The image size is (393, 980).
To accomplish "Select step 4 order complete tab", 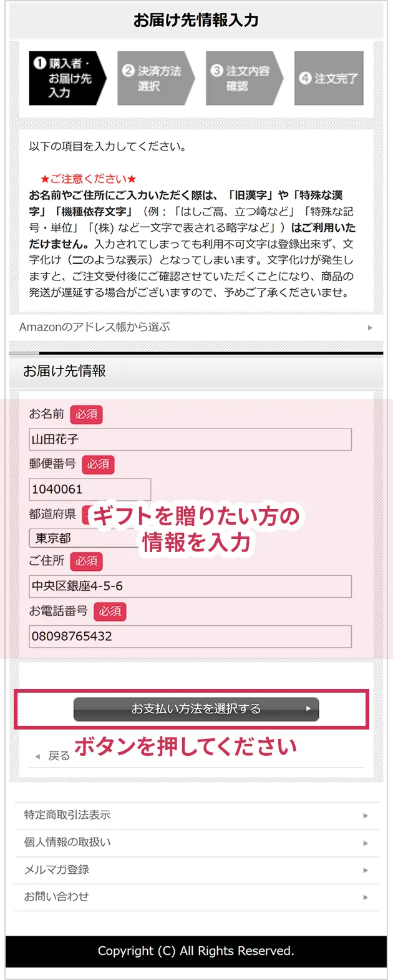I will click(x=329, y=78).
